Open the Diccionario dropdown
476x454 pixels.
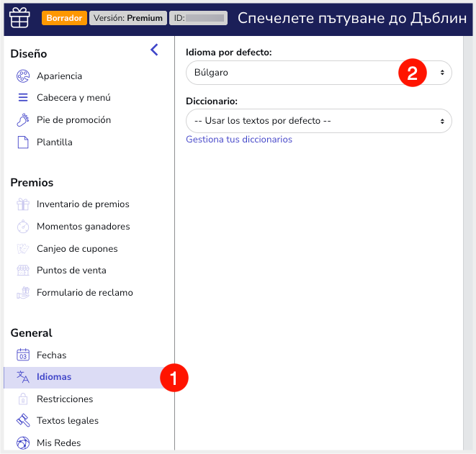tap(318, 121)
